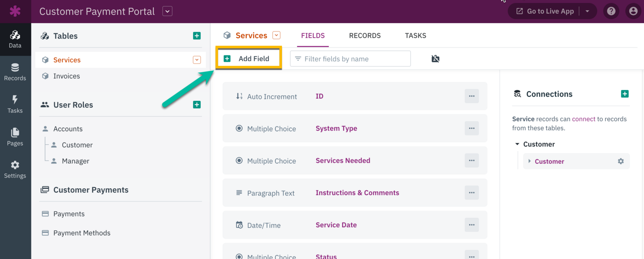Switch to the RECORDS tab
The width and height of the screenshot is (644, 259).
pos(365,36)
